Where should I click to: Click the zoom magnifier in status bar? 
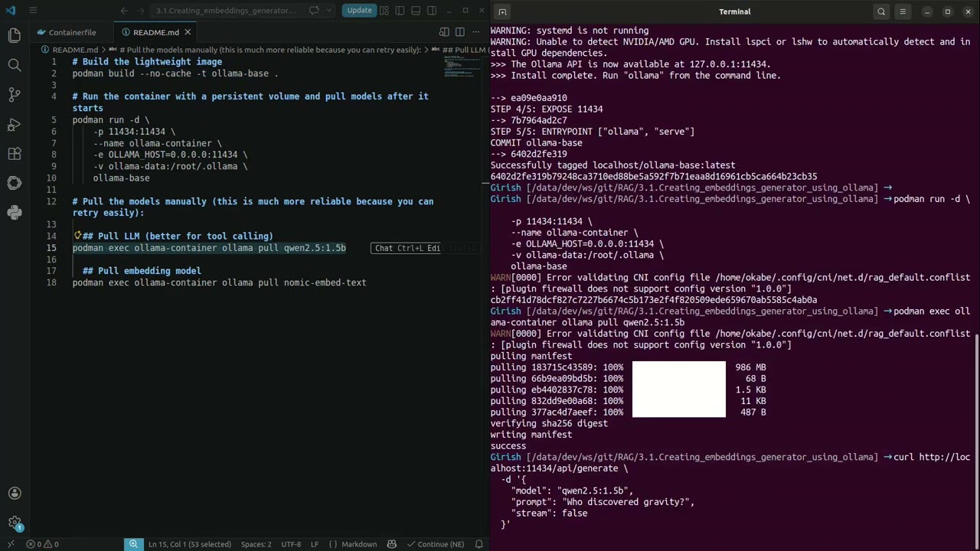(x=133, y=544)
